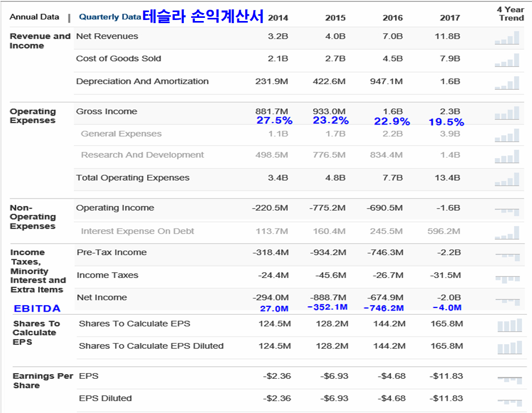The image size is (532, 413).
Task: Click the Revenue and Income section heading
Action: [40, 41]
